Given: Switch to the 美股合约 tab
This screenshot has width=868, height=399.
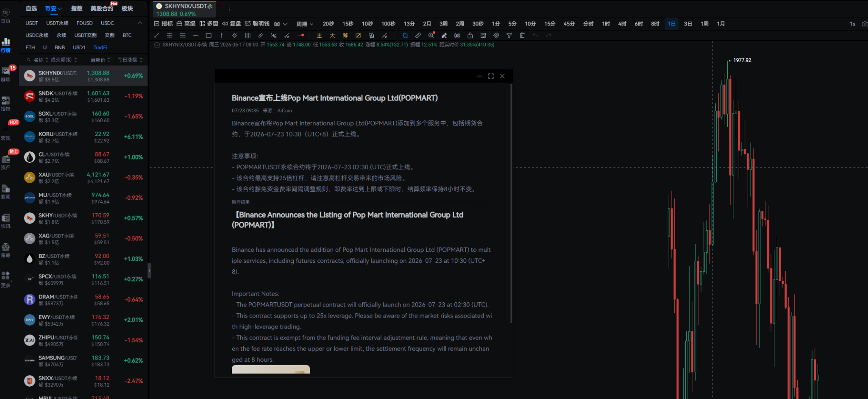Looking at the screenshot, I should (x=102, y=8).
